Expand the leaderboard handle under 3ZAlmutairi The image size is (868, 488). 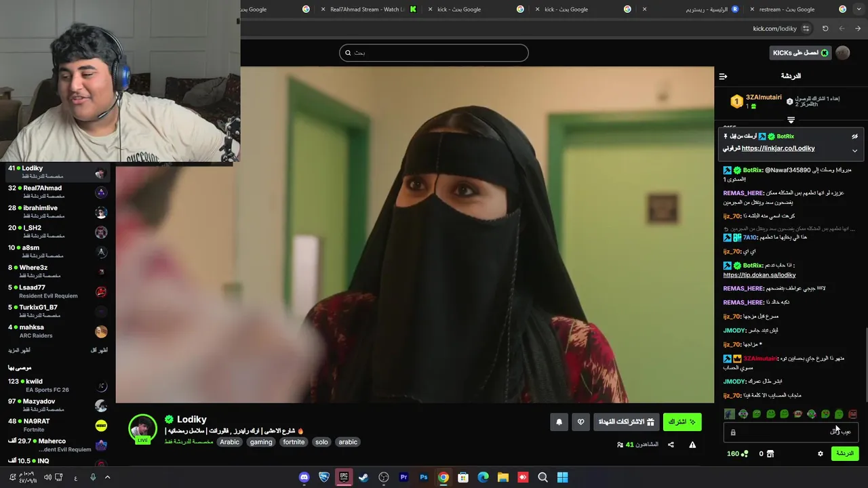(x=791, y=120)
